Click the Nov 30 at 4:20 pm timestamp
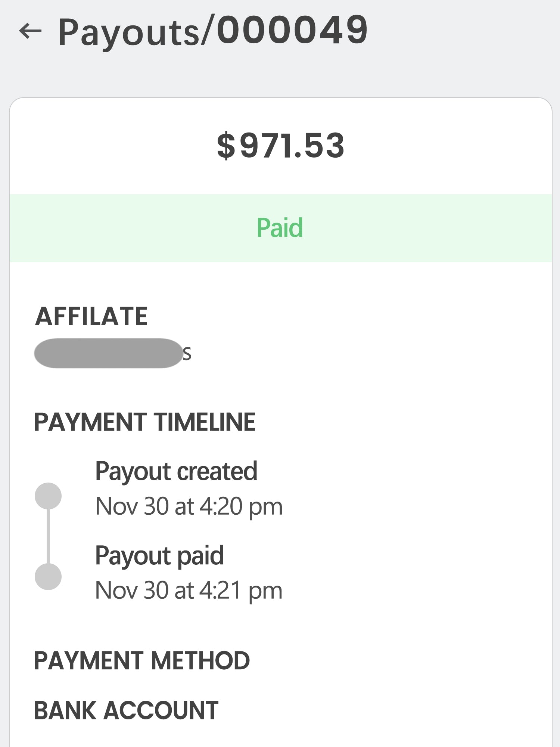 [189, 506]
